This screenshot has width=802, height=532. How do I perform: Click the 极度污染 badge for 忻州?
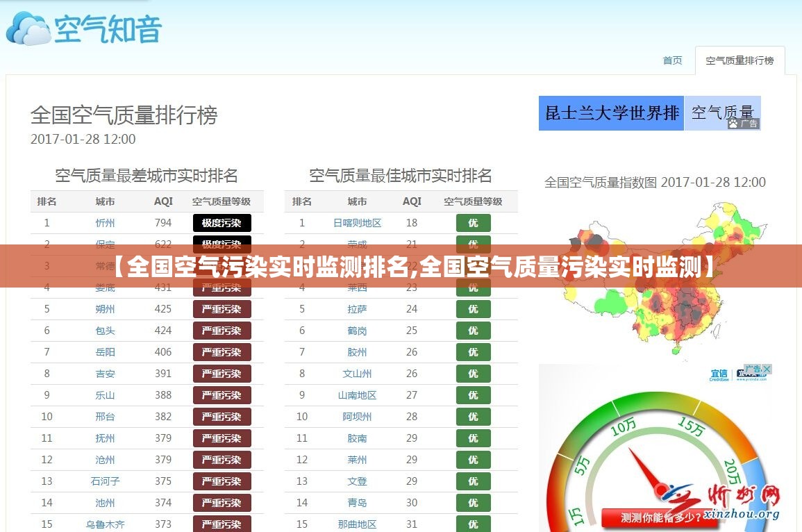[x=222, y=223]
